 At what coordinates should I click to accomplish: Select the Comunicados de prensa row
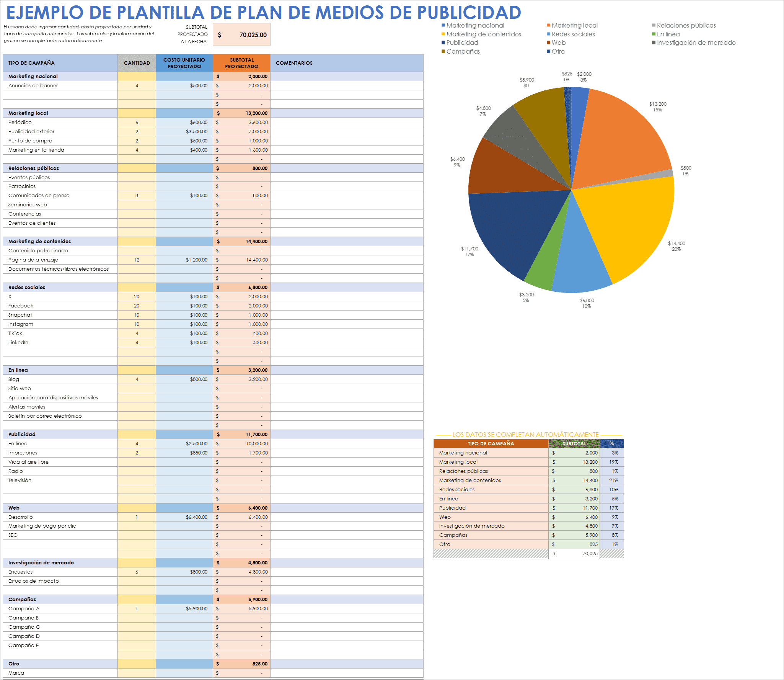[x=213, y=196]
